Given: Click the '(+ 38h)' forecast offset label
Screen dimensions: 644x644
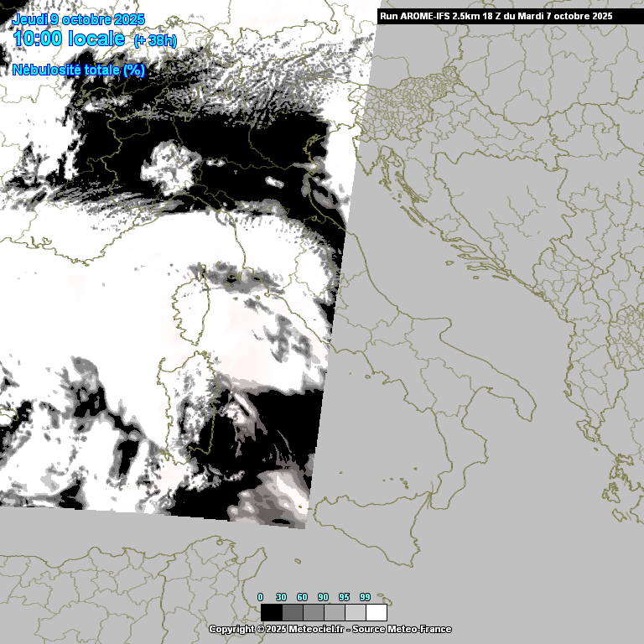Looking at the screenshot, I should [x=155, y=41].
